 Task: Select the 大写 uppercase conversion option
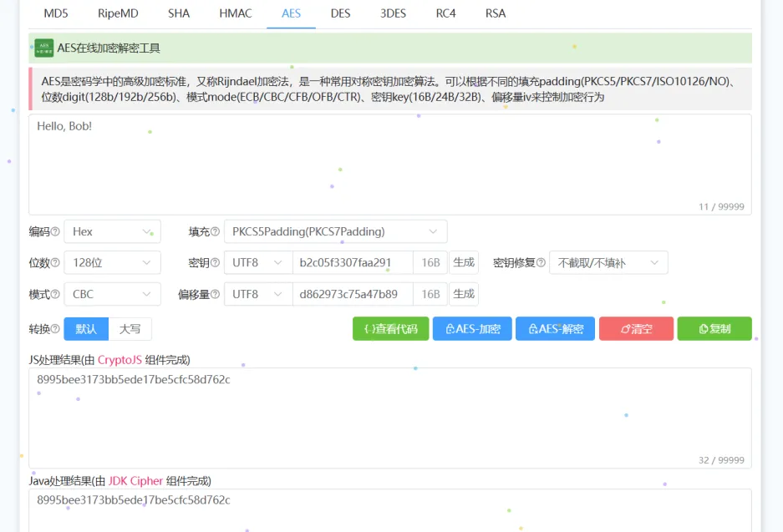130,329
